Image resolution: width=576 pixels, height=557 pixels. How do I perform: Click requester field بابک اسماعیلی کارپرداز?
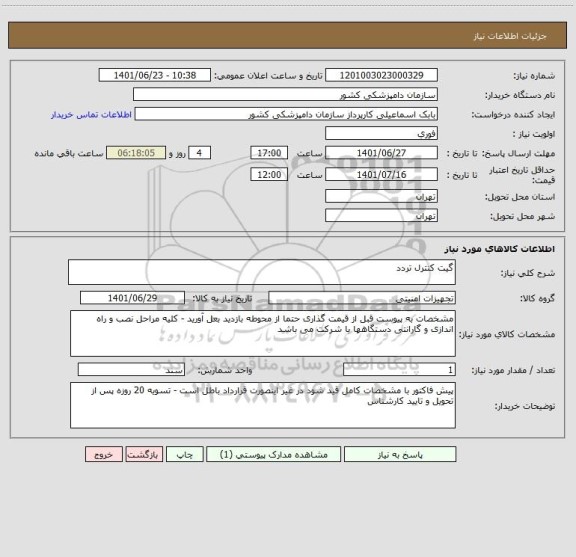point(286,114)
